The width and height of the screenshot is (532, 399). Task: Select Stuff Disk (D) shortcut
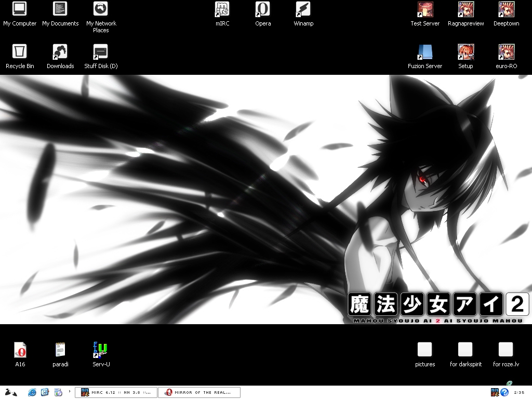tap(101, 51)
